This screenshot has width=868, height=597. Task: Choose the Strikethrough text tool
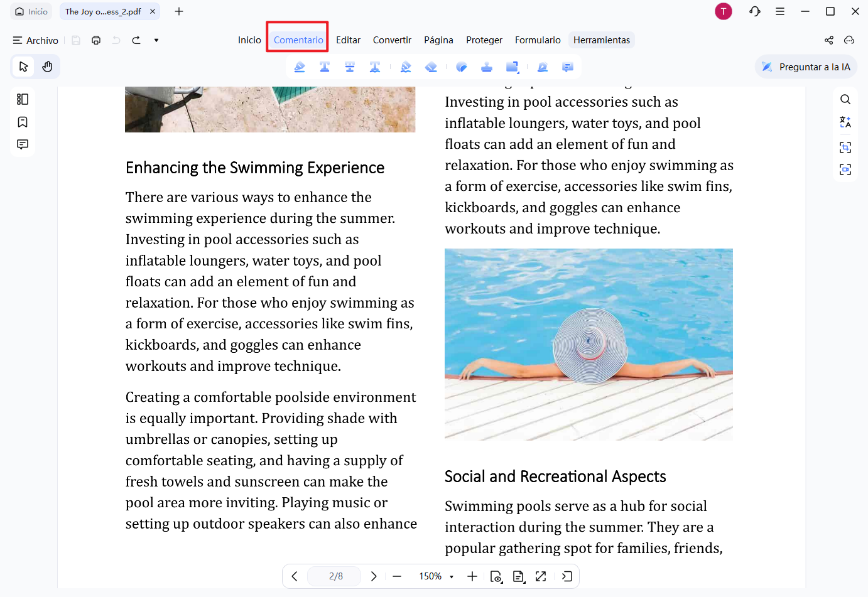(x=350, y=67)
